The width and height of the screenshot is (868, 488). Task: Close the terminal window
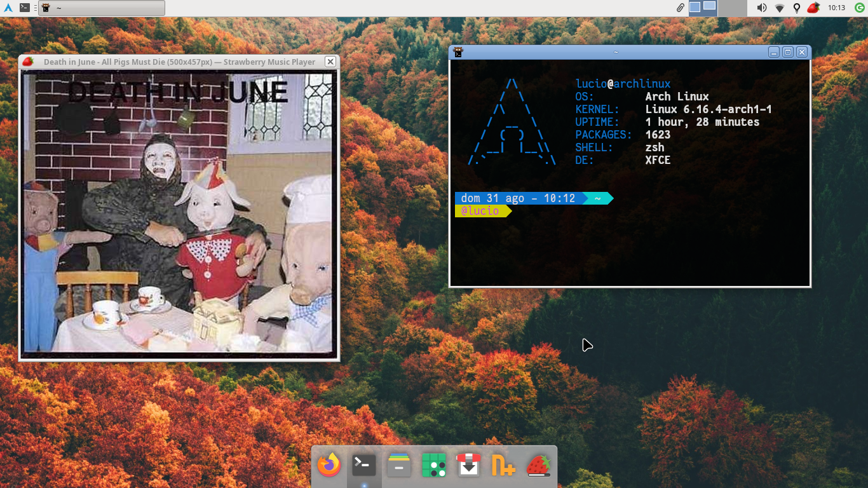[802, 52]
